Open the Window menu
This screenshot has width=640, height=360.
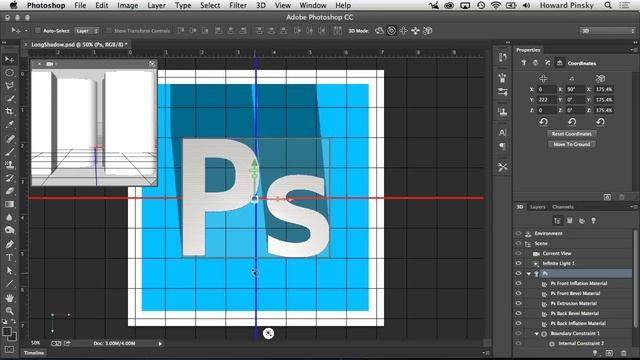(x=313, y=5)
